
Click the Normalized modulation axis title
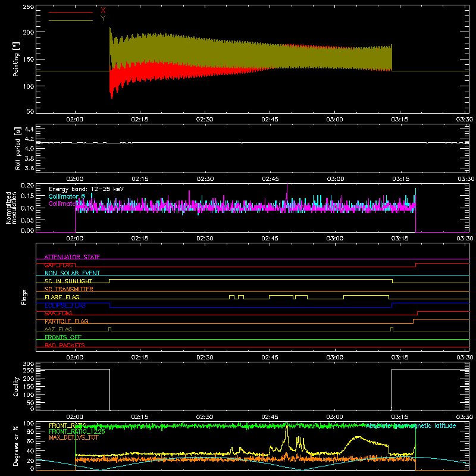click(x=11, y=208)
